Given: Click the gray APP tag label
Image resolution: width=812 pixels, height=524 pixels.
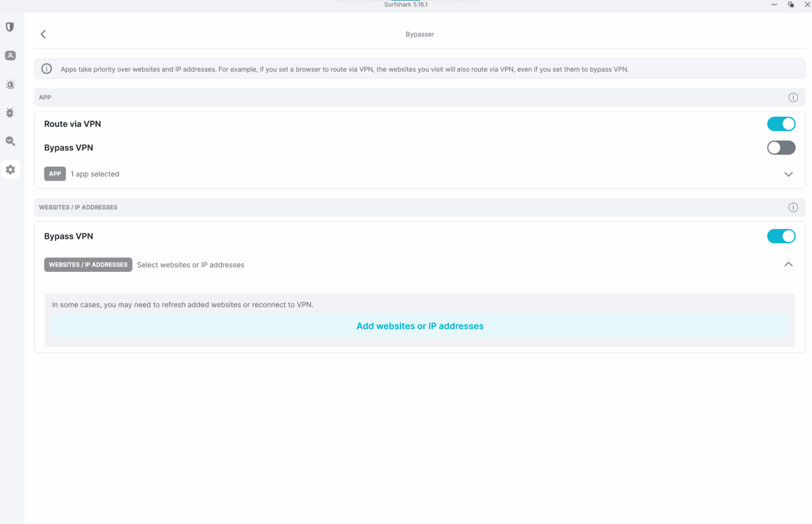Looking at the screenshot, I should click(55, 174).
